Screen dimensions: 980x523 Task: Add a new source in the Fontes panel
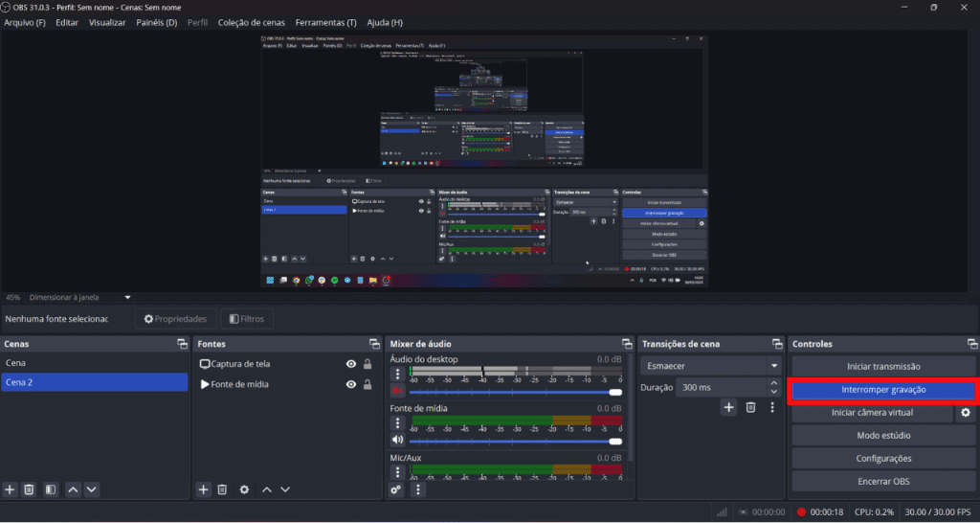click(204, 489)
